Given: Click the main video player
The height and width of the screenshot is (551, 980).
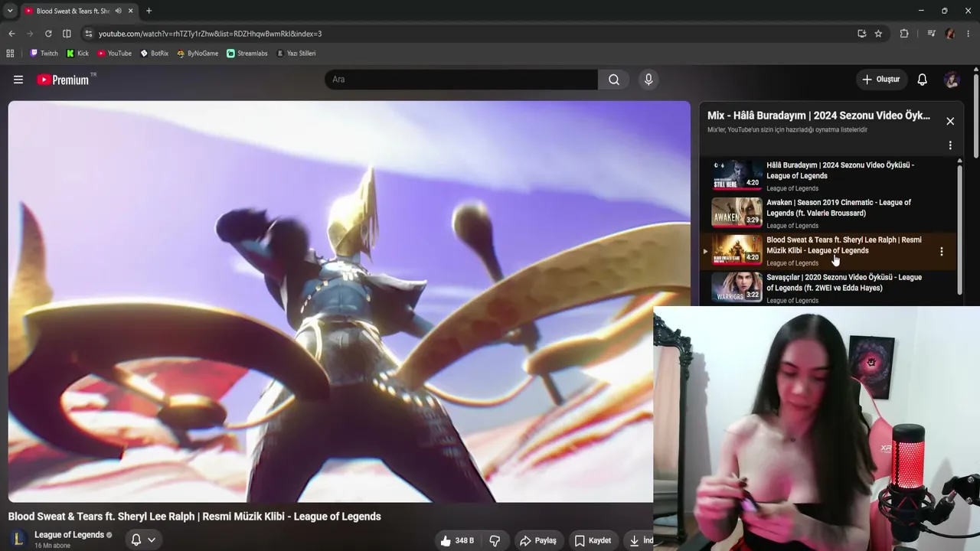Looking at the screenshot, I should [x=349, y=302].
